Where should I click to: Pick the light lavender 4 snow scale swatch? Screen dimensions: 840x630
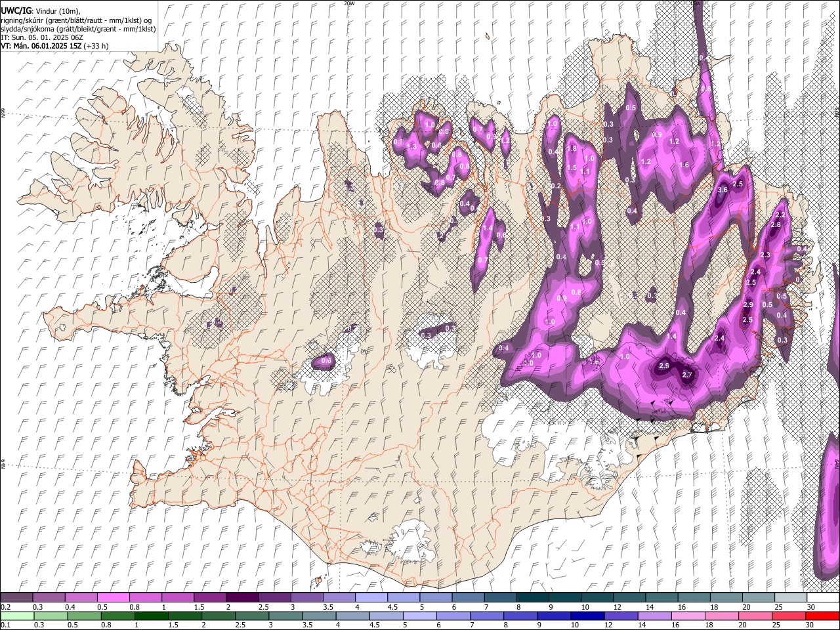click(x=371, y=598)
